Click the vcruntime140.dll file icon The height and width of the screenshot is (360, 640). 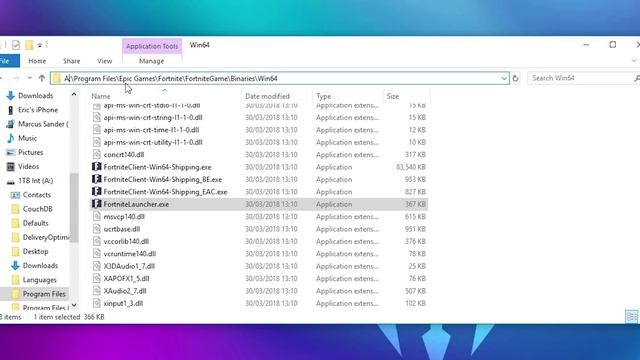click(x=96, y=253)
